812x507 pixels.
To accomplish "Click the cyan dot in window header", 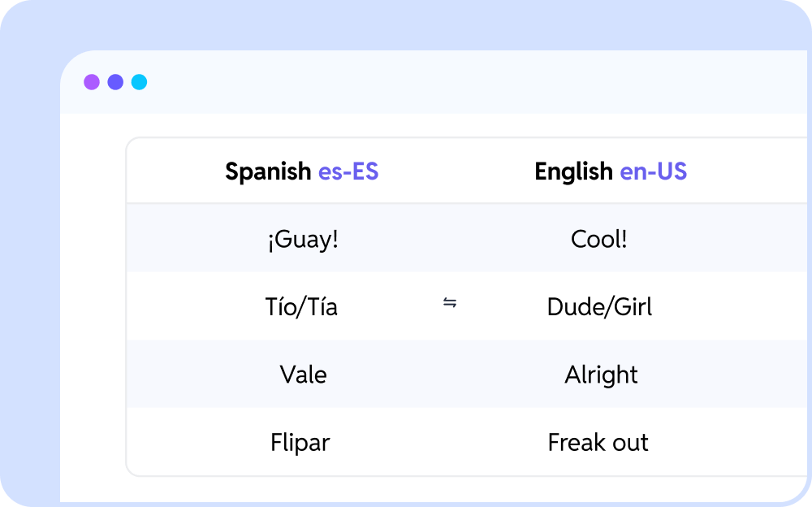I will (x=140, y=82).
